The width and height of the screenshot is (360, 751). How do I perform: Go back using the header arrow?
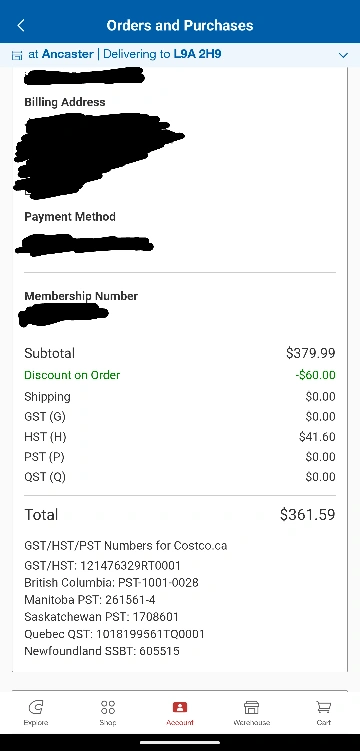[21, 25]
